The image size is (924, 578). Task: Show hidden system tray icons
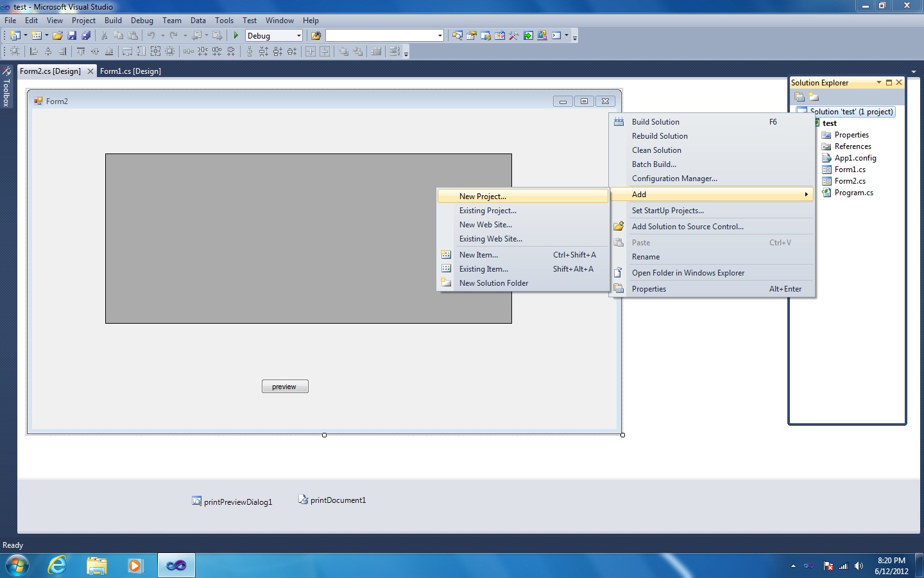point(793,566)
